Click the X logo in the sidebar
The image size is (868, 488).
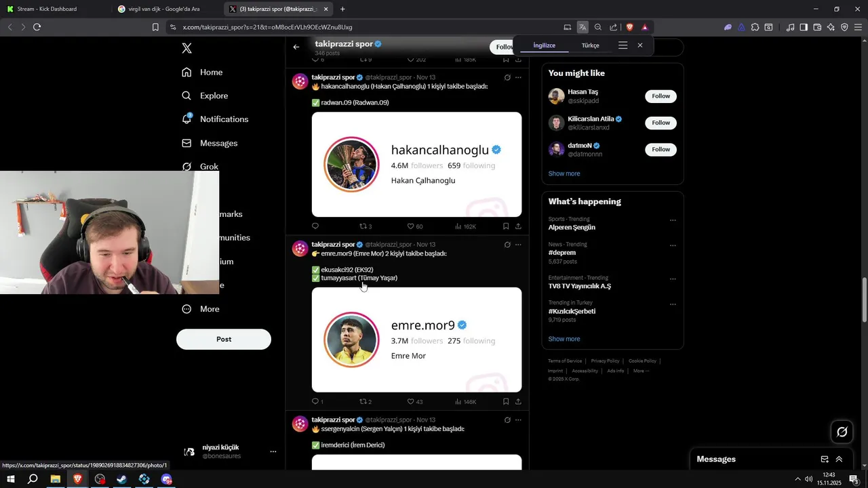187,48
